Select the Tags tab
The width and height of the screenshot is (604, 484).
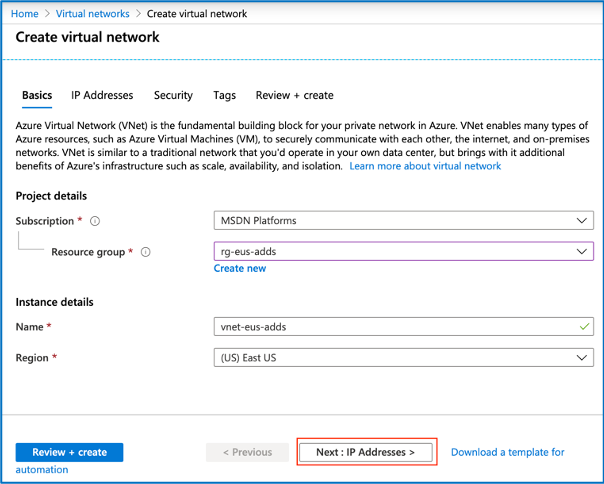point(224,95)
